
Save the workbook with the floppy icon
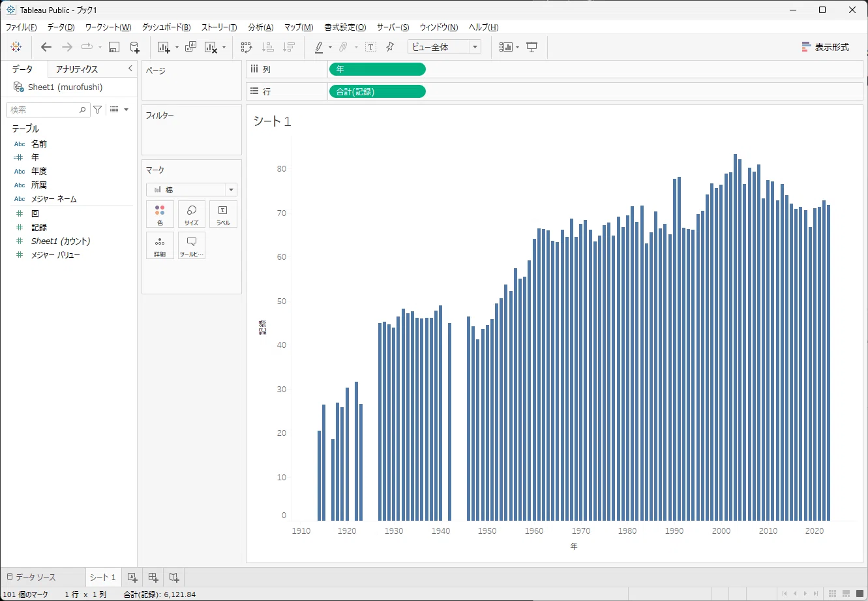[114, 47]
